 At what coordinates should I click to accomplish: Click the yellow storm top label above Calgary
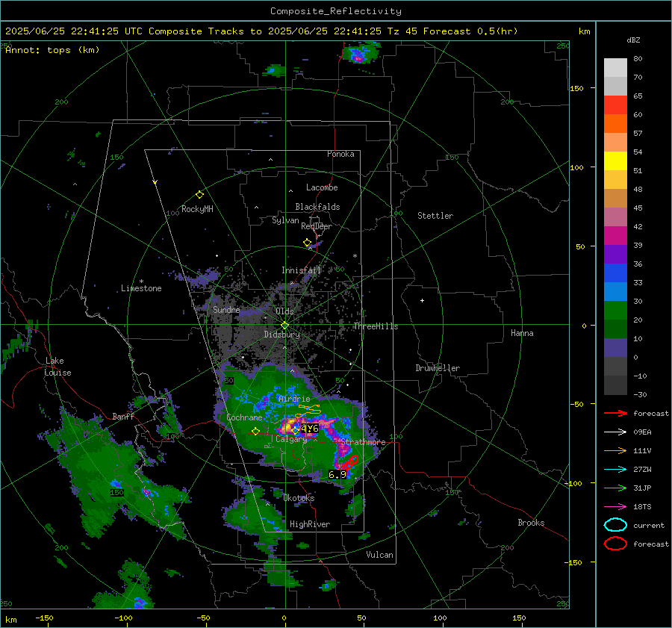point(309,428)
